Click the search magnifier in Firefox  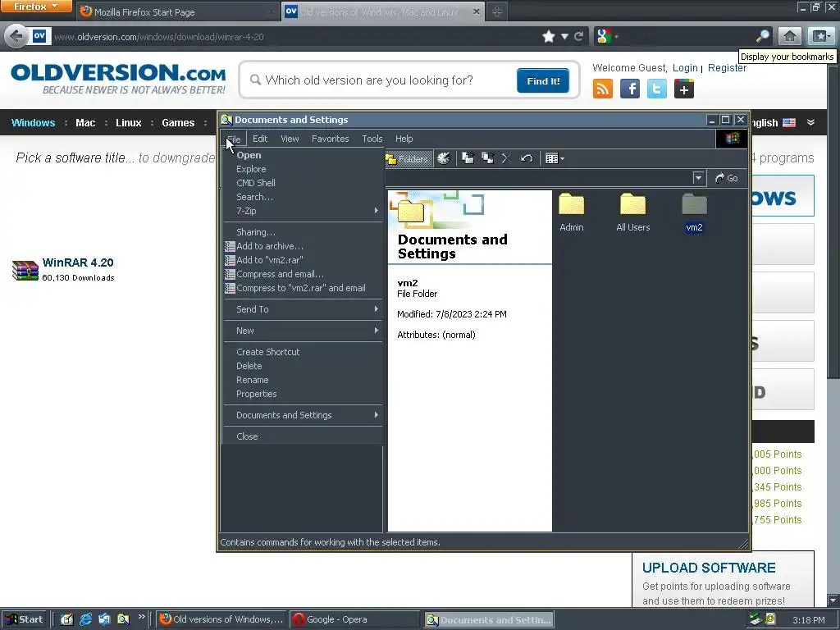click(762, 36)
